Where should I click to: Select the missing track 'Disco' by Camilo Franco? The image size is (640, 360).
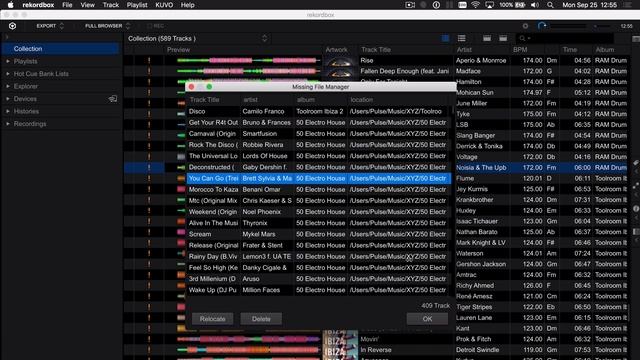coord(319,111)
